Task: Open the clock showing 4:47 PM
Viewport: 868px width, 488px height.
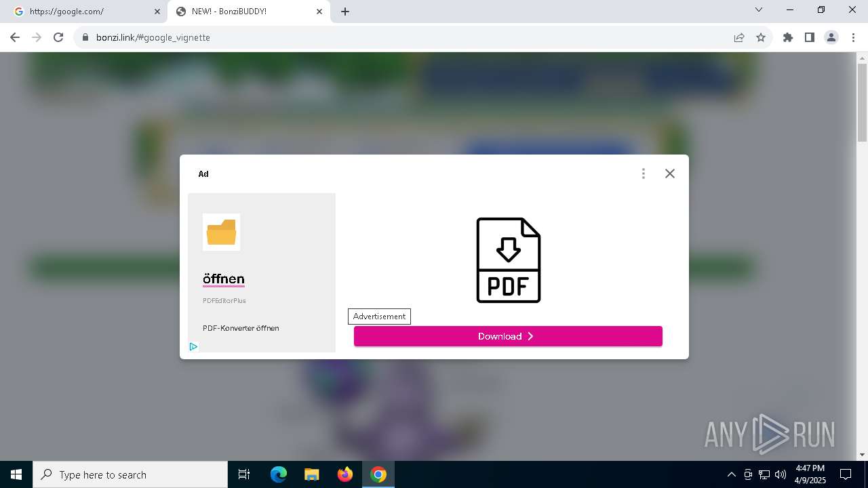Action: click(810, 474)
